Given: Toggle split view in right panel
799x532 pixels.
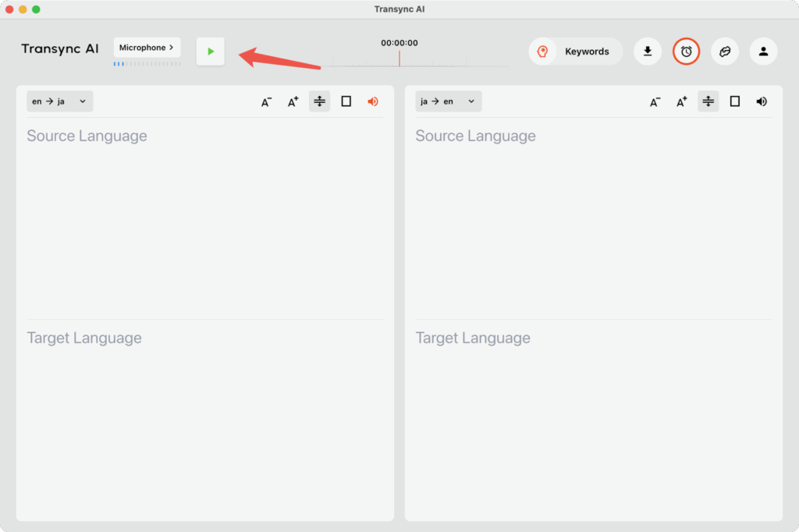Looking at the screenshot, I should coord(708,101).
